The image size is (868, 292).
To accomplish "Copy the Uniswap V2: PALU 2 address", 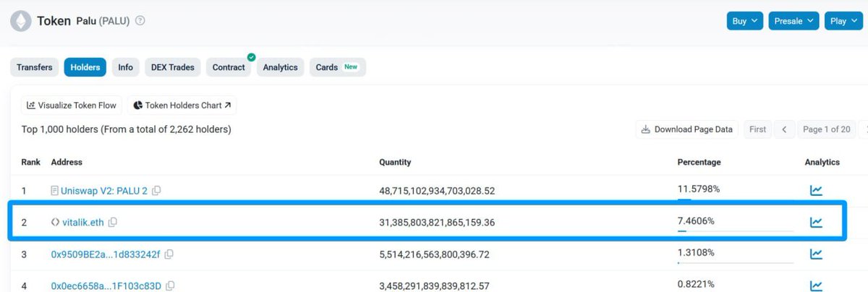I will [157, 191].
